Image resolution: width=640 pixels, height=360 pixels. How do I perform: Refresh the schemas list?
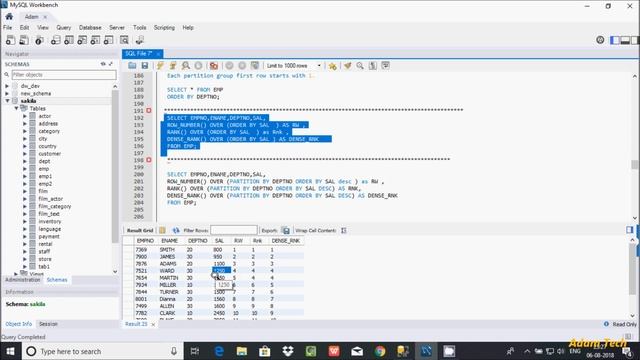tap(103, 64)
